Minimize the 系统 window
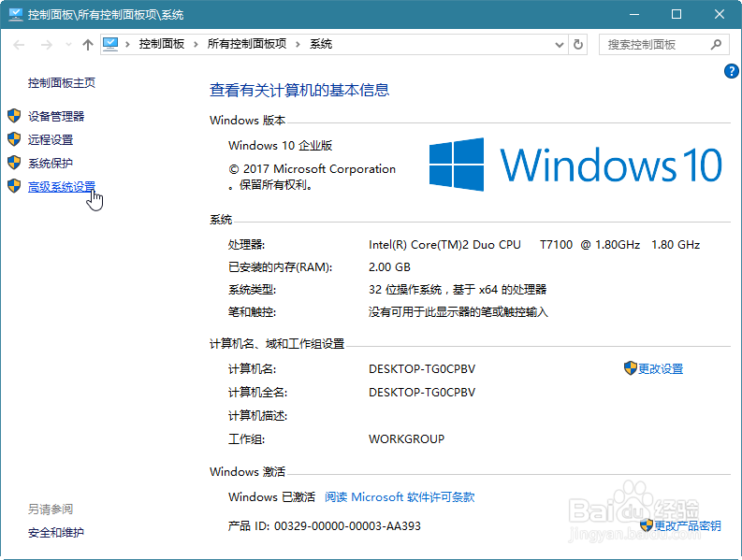Screen dimensions: 742x560 tap(634, 14)
